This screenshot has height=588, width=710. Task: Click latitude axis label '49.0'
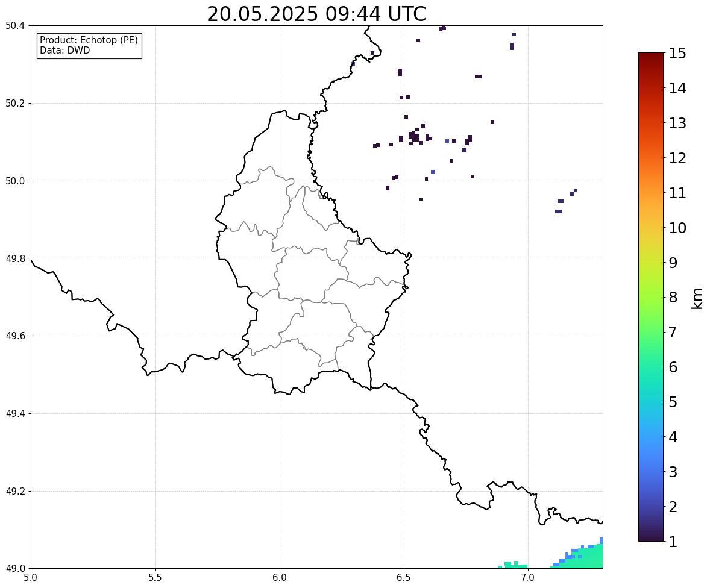click(15, 569)
